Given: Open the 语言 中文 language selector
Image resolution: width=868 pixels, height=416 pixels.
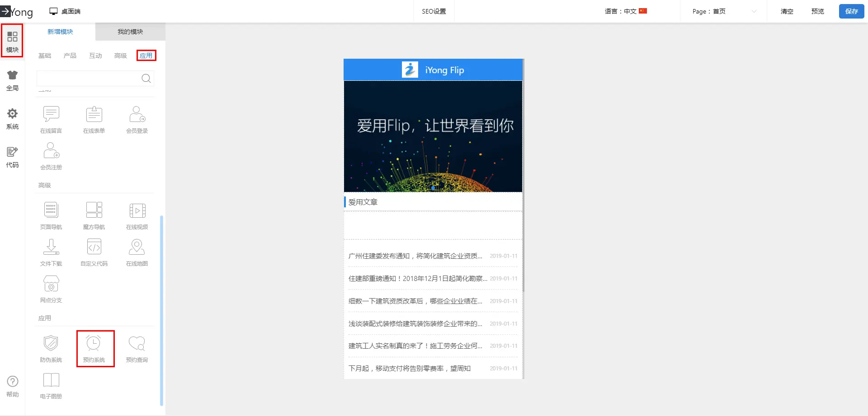Looking at the screenshot, I should click(626, 11).
